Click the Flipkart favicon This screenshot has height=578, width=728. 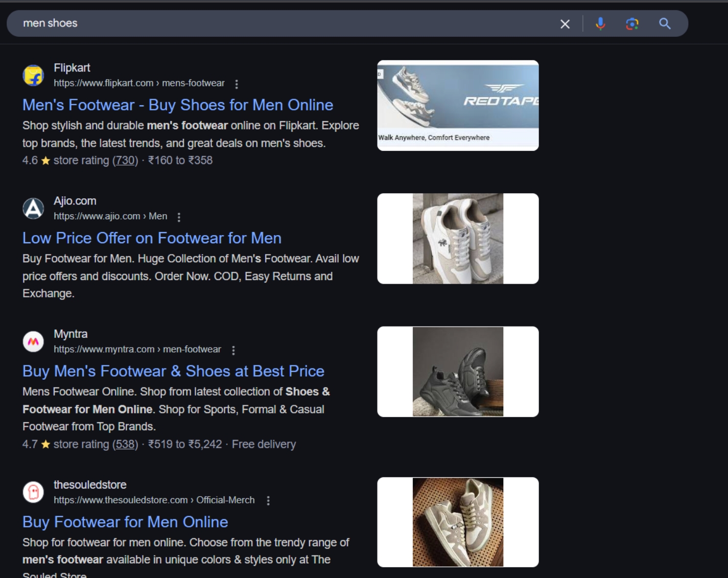[33, 76]
